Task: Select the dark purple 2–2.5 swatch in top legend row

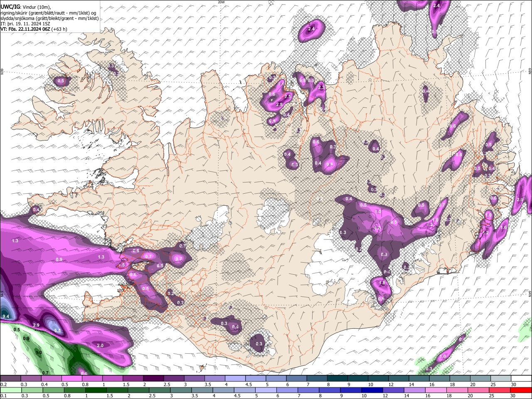Action: coord(153,379)
